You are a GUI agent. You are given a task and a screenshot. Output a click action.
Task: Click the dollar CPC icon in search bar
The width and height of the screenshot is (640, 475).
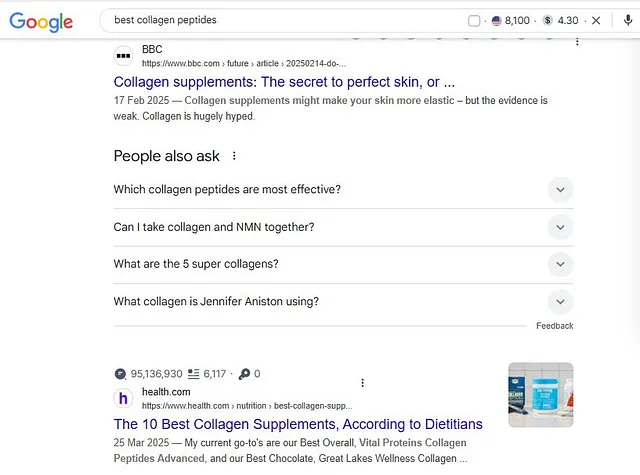pyautogui.click(x=548, y=20)
